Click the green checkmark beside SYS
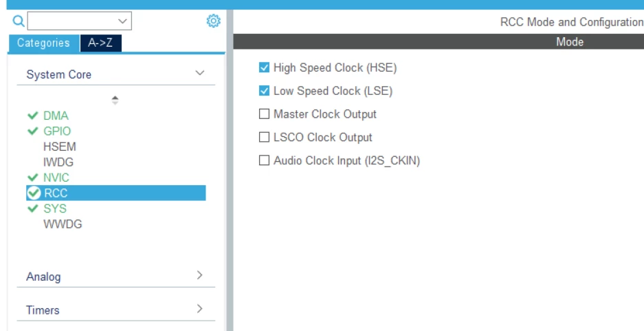 pyautogui.click(x=33, y=209)
